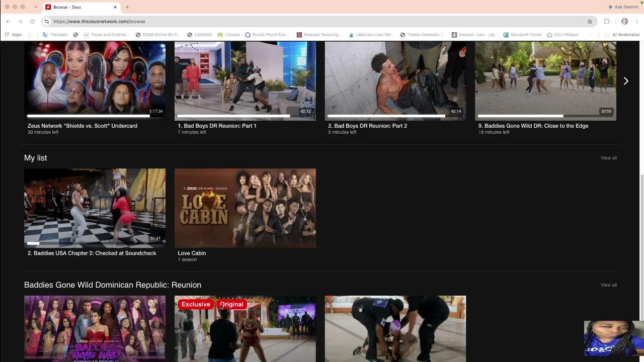
Task: Open the Thesis Generator bookmark
Action: point(423,35)
